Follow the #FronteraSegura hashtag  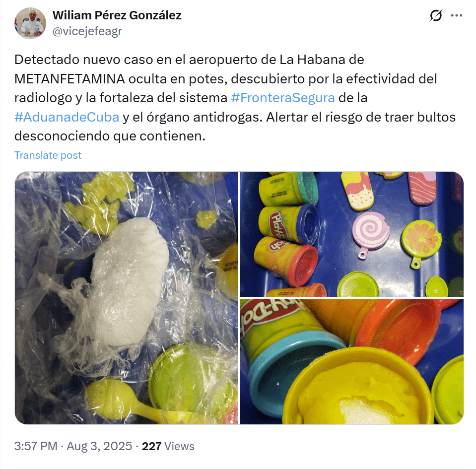[x=282, y=98]
